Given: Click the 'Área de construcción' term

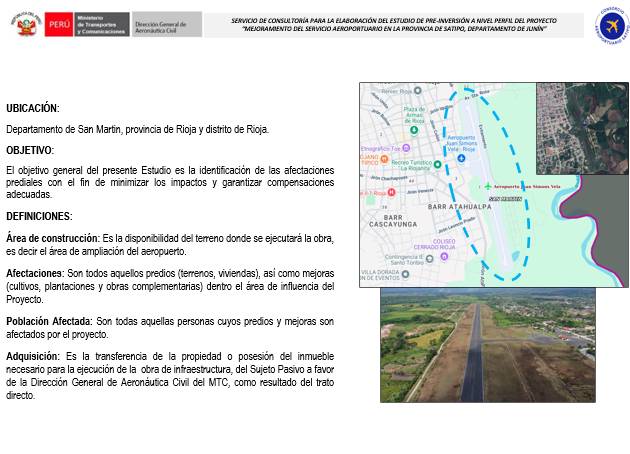Looking at the screenshot, I should (53, 238).
